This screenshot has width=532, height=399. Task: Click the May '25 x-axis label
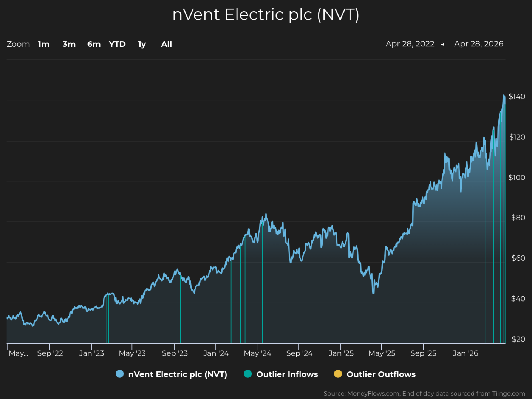[x=382, y=353]
